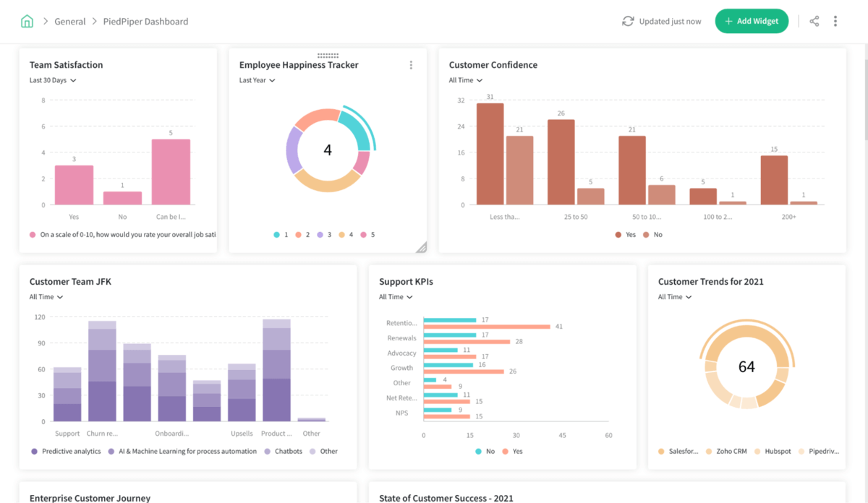Click the drag handle above Employee Happiness Tracker
Screen dimensions: 868x503
327,54
